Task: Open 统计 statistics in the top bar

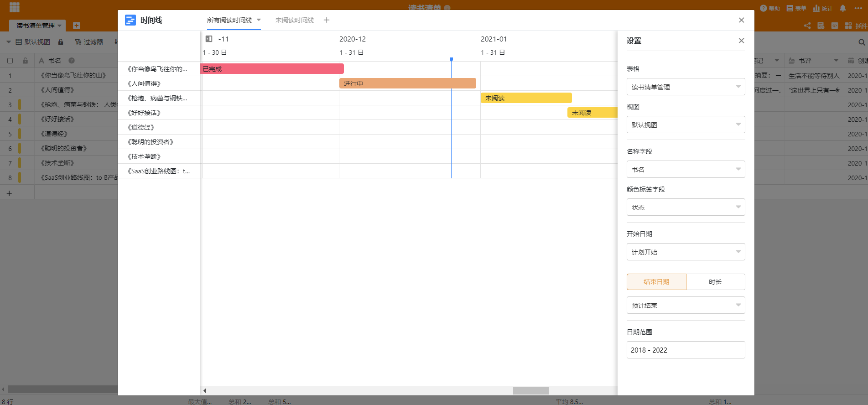Action: [x=823, y=8]
